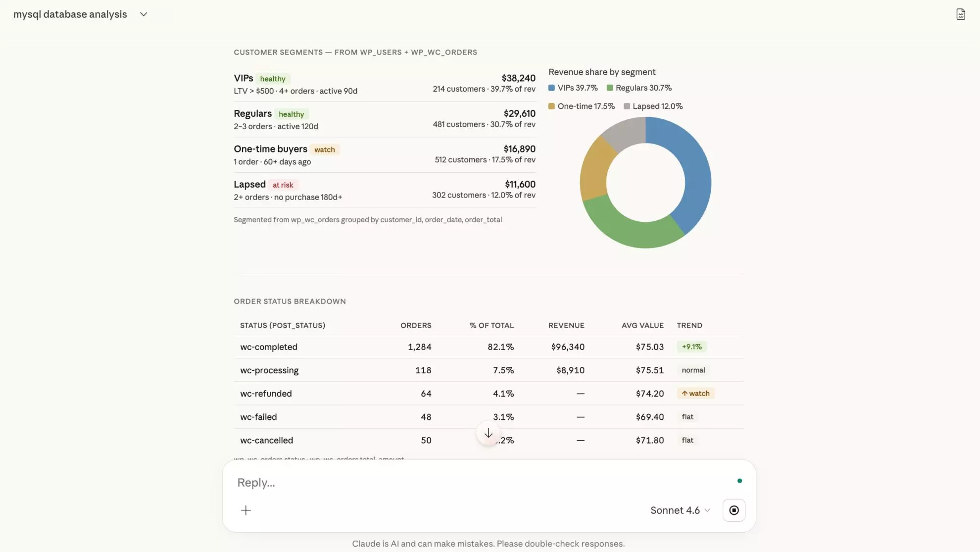Click the wc-refunded status row label

pyautogui.click(x=266, y=394)
